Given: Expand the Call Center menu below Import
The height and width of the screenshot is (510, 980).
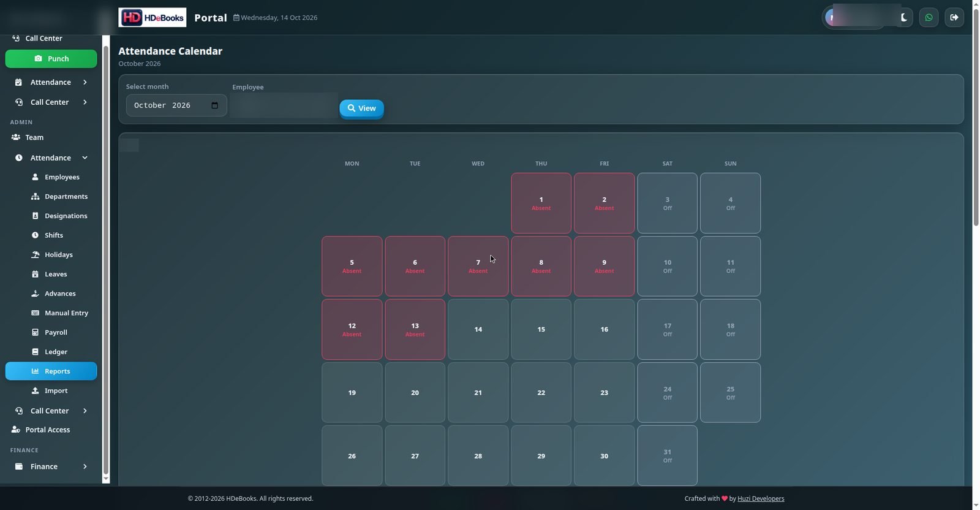Looking at the screenshot, I should tap(51, 411).
